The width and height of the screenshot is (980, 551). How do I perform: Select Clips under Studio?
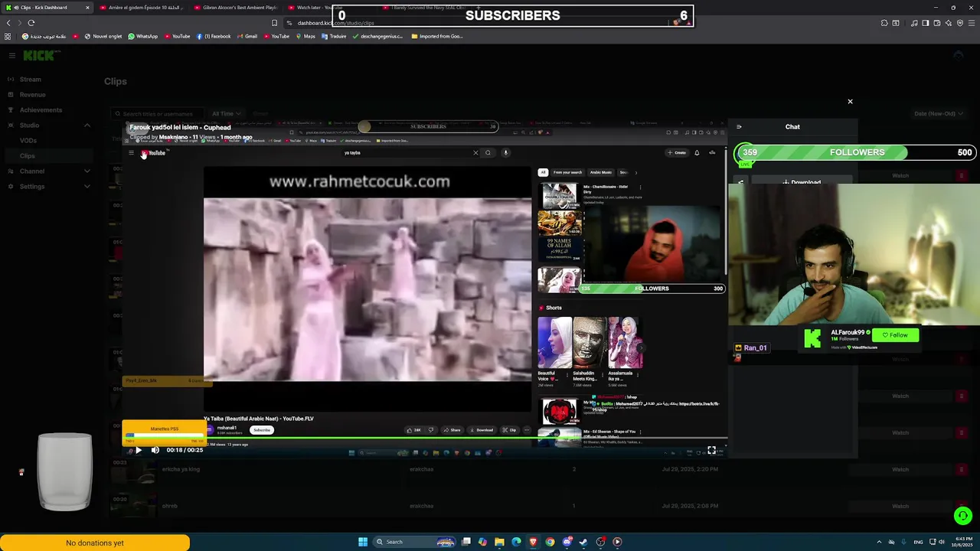pos(28,156)
